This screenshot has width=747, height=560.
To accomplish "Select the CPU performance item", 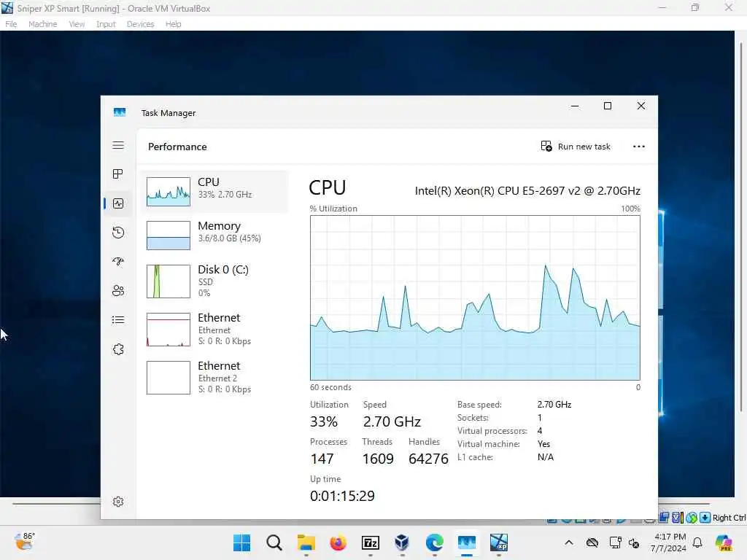I will [214, 192].
